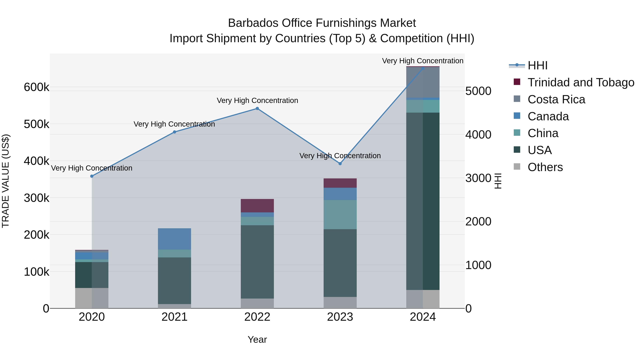Click the USA dark green swatch
This screenshot has width=644, height=362.
pos(517,150)
